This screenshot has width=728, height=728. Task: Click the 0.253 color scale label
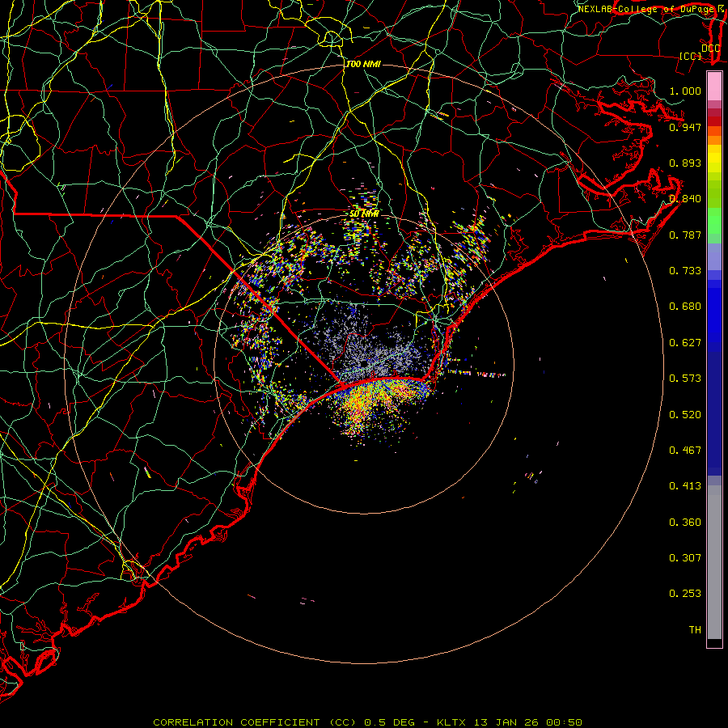(685, 594)
